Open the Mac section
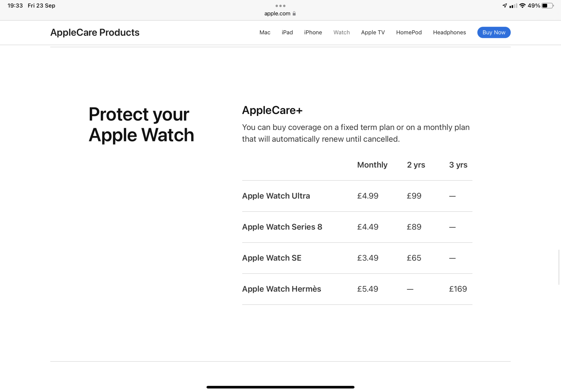The image size is (561, 392). click(265, 32)
